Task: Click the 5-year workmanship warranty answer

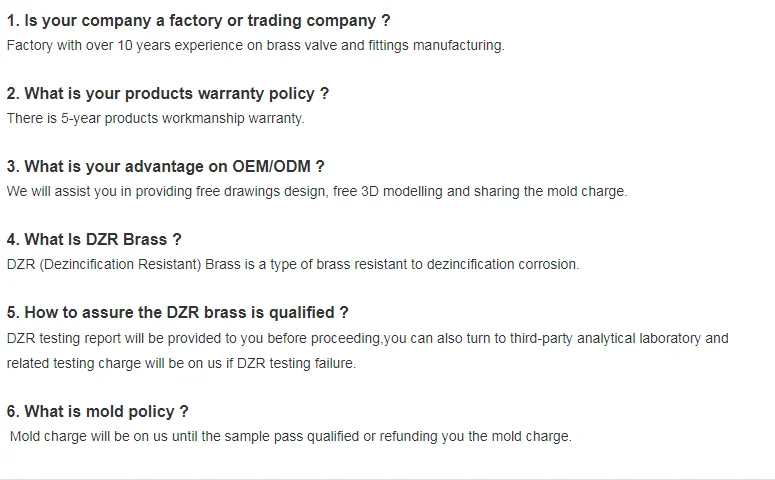Action: tap(155, 118)
